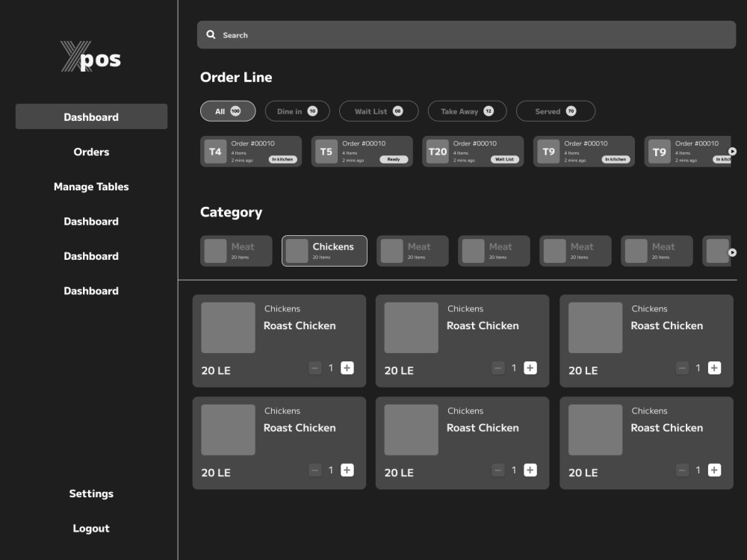
Task: Select the T4 table icon in Order Line
Action: point(214,151)
